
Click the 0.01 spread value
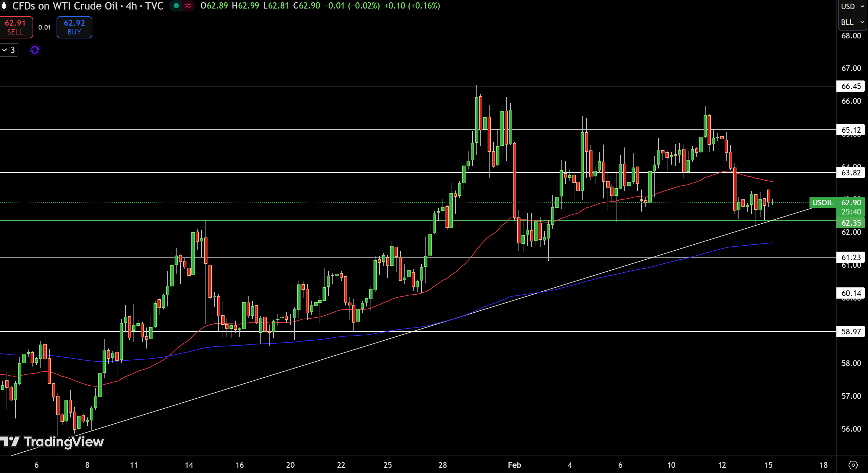point(44,27)
